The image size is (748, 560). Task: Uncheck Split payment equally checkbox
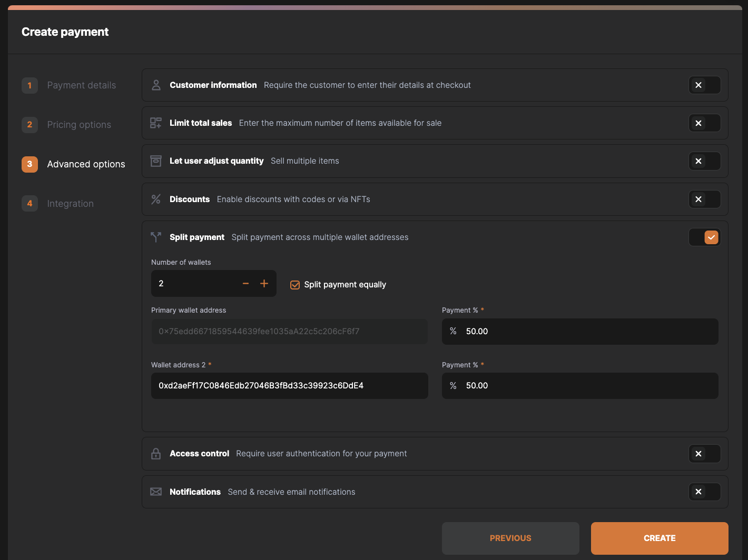click(295, 285)
